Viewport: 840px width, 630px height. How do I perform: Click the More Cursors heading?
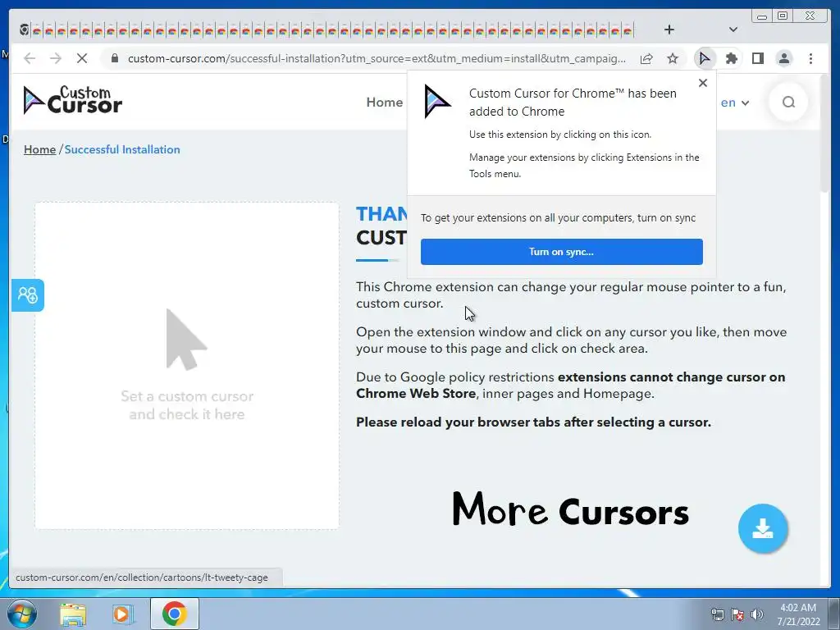pyautogui.click(x=571, y=509)
